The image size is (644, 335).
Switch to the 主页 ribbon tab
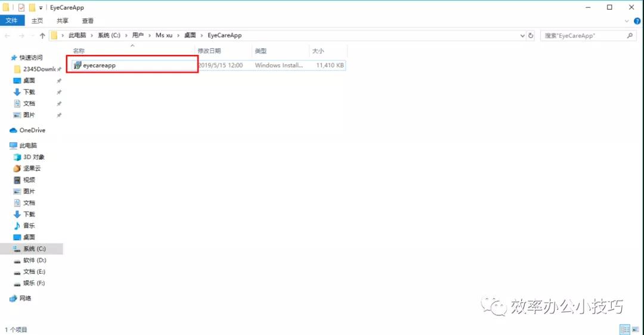point(37,20)
